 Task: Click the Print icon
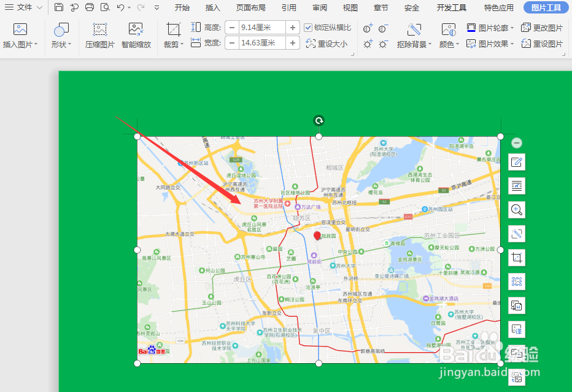tap(90, 7)
